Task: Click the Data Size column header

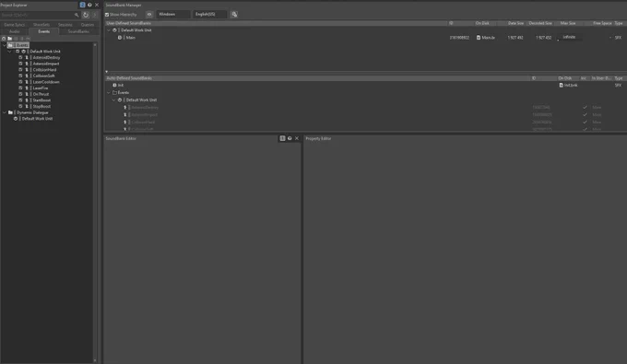Action: (x=515, y=23)
